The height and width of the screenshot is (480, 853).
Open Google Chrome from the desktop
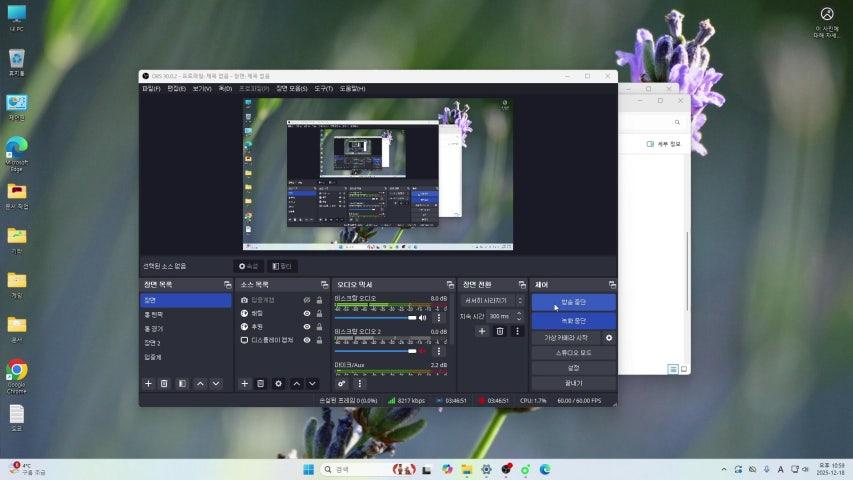[x=16, y=372]
